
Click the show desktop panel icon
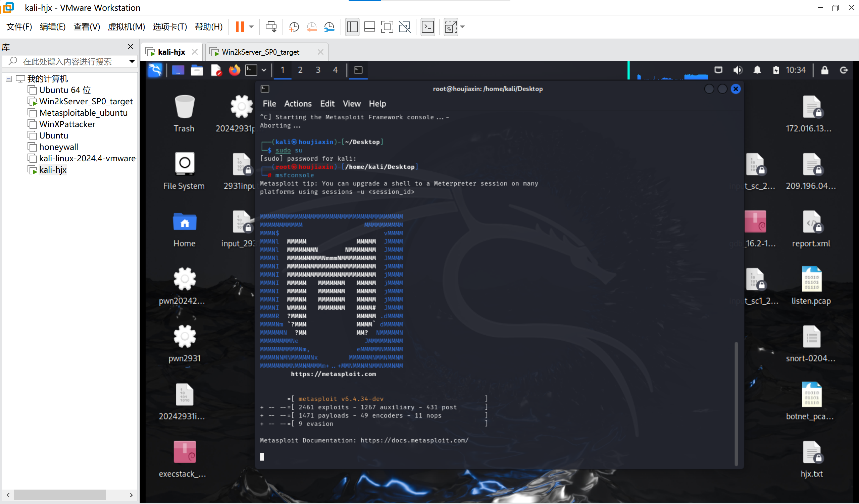click(x=178, y=70)
